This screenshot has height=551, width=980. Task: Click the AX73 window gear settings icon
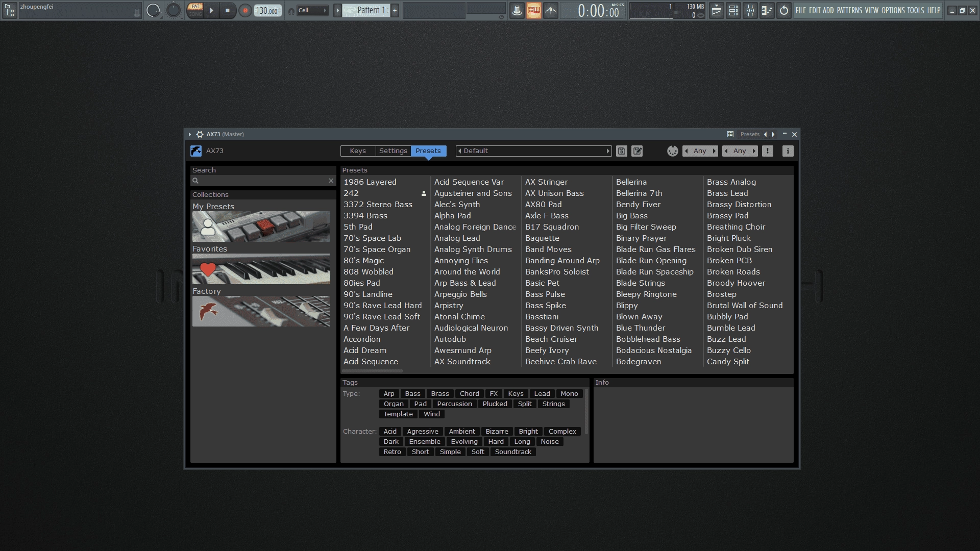[200, 134]
